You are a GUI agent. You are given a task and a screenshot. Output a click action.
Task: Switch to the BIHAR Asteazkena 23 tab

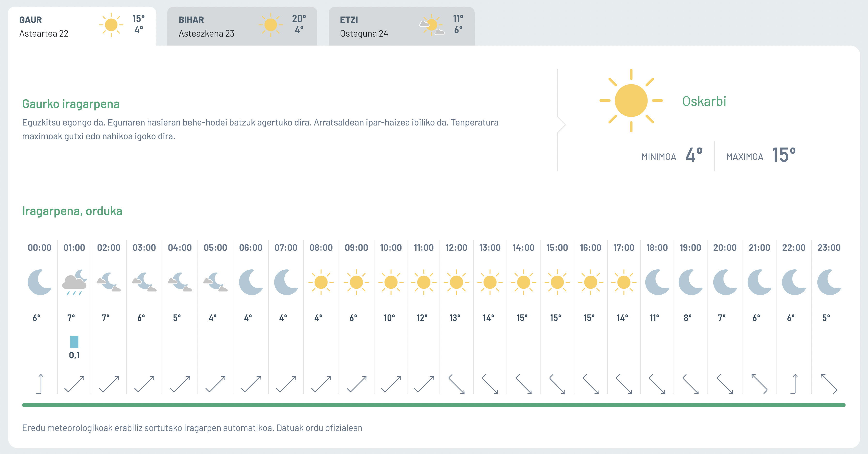[x=242, y=26]
